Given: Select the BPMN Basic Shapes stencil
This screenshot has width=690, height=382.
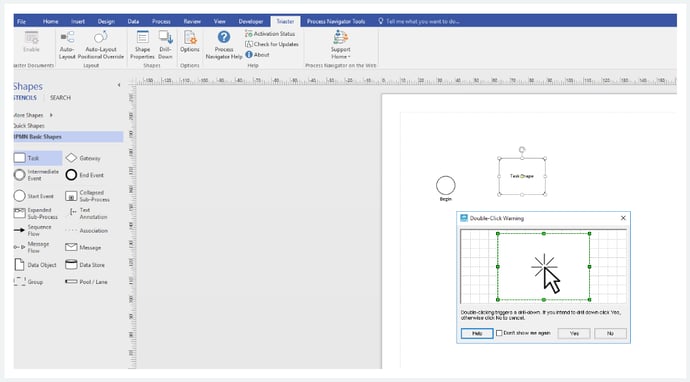Looking at the screenshot, I should (x=68, y=137).
